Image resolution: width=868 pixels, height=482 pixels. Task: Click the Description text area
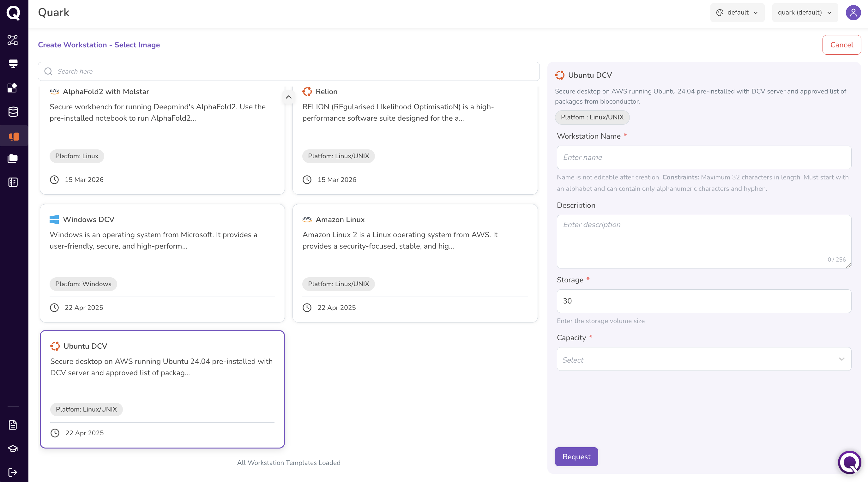coord(704,242)
